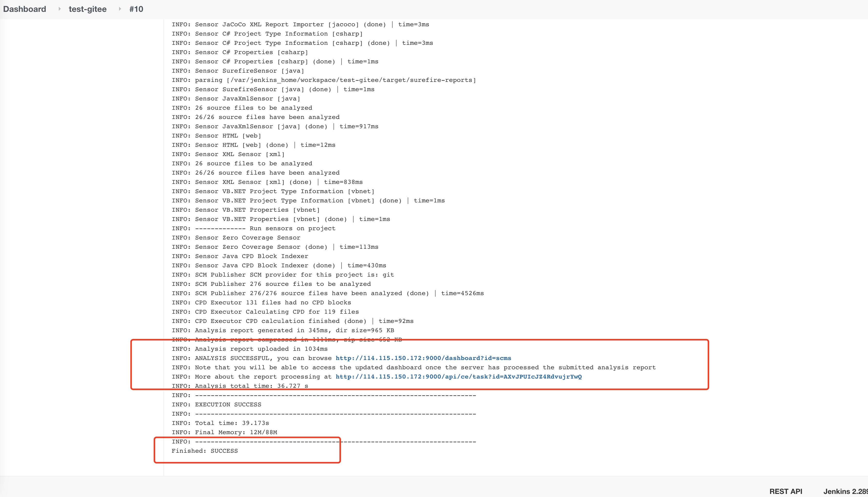Click 'SCM Publisher 276/276 source files' line
The image size is (868, 497).
click(x=328, y=293)
